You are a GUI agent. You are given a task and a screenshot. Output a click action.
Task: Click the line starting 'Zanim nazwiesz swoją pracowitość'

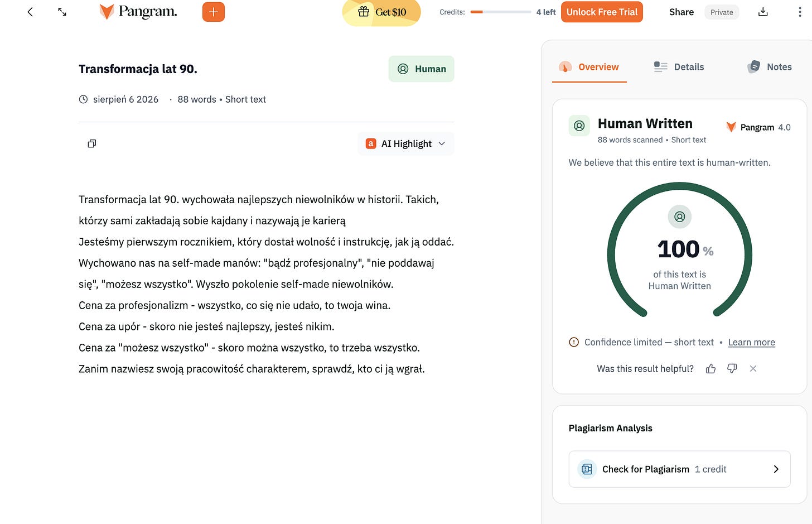[x=252, y=369]
